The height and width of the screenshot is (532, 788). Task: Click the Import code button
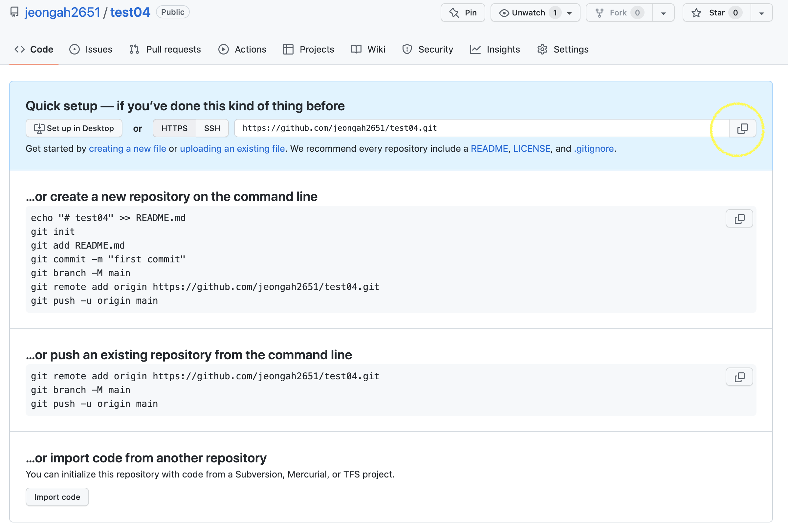(x=57, y=497)
